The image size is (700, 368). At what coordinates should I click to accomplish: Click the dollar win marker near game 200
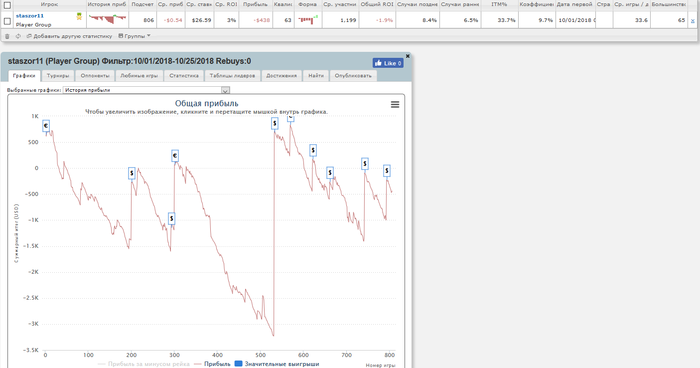click(x=132, y=173)
